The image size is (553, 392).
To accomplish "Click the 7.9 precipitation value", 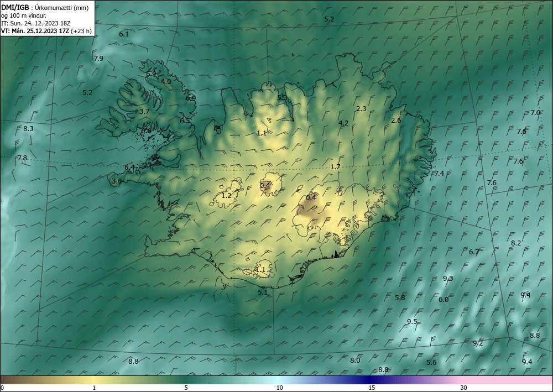I will pyautogui.click(x=99, y=58).
